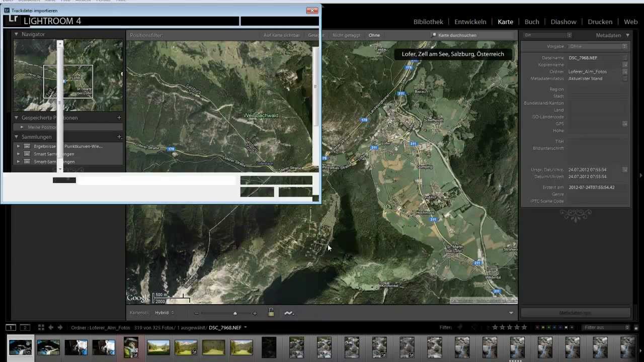Open the grid view icon in filmstrip bar

(x=41, y=327)
